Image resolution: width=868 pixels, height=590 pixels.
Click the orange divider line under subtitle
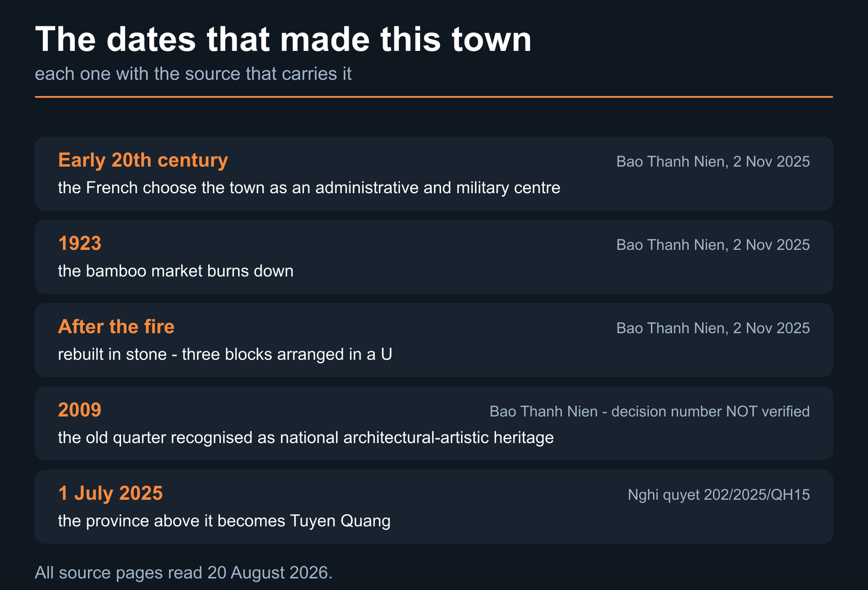pos(434,97)
